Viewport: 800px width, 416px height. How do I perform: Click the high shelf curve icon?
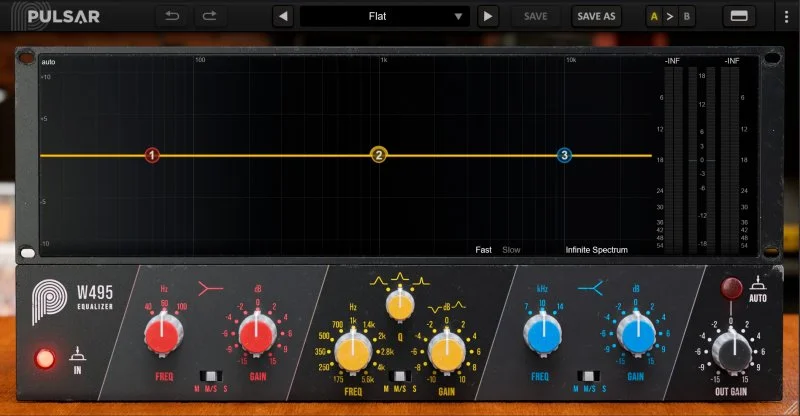pos(590,289)
